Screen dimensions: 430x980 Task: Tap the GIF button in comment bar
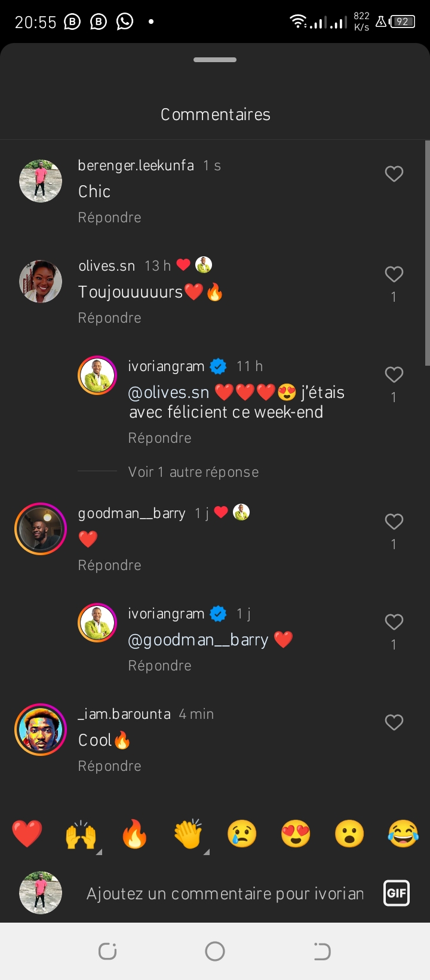397,893
